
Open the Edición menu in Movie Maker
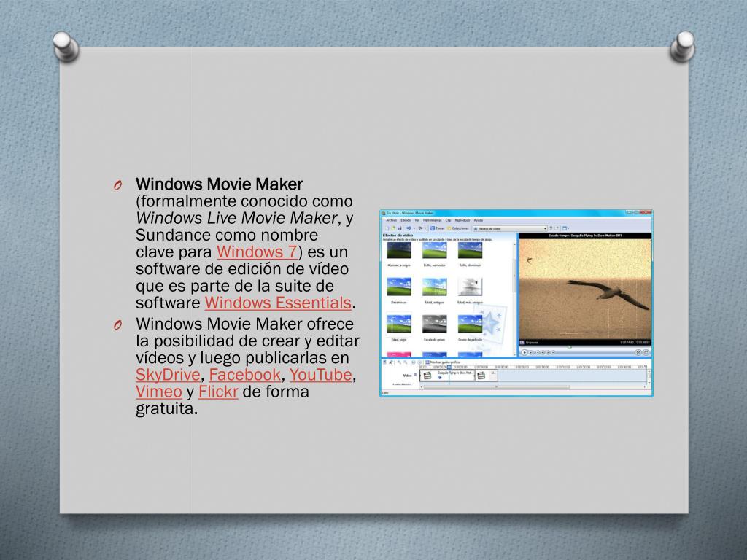point(406,220)
